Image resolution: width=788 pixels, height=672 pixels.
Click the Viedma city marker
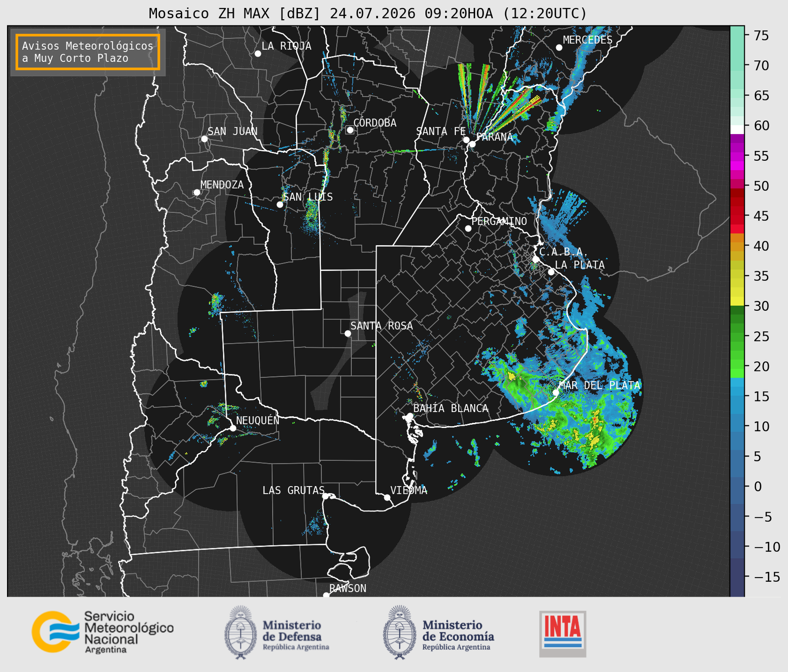(387, 497)
